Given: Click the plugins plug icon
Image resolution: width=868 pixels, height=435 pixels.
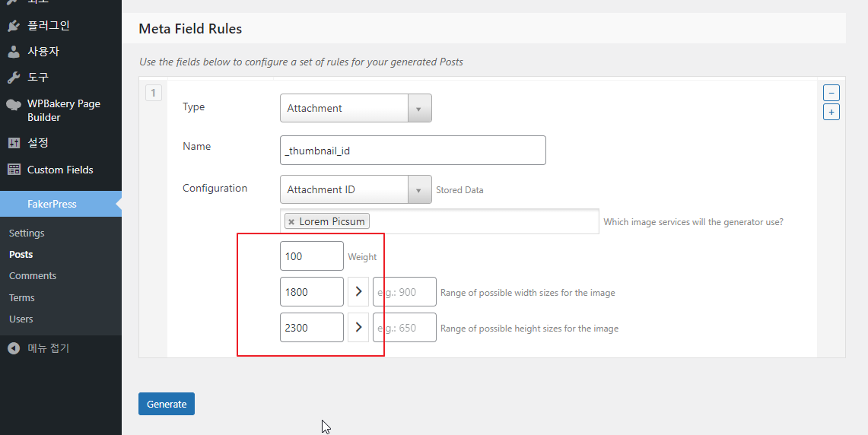Looking at the screenshot, I should [x=14, y=25].
